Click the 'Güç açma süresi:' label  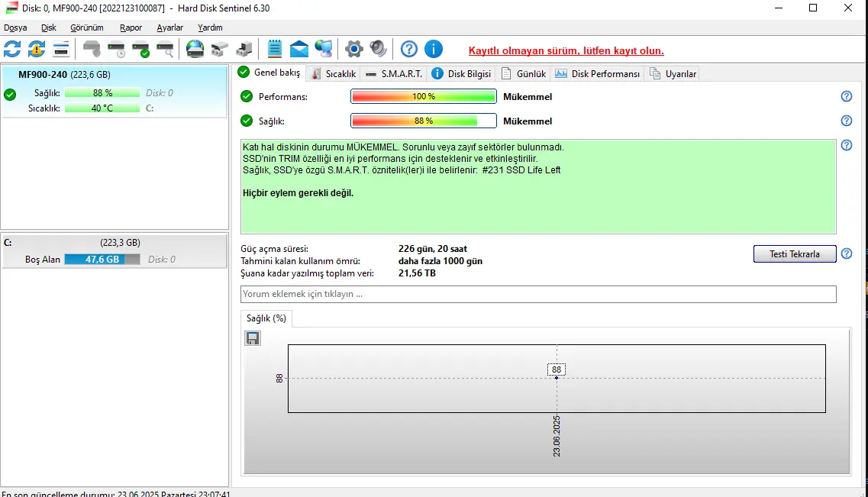pos(275,249)
